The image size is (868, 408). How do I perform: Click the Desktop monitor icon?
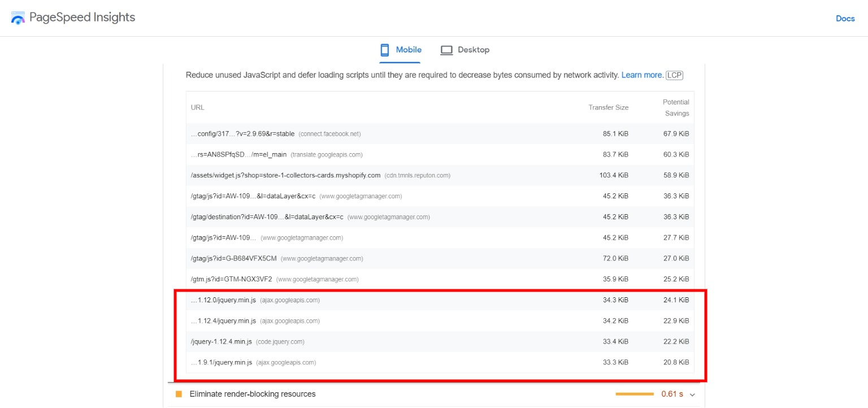(x=446, y=50)
